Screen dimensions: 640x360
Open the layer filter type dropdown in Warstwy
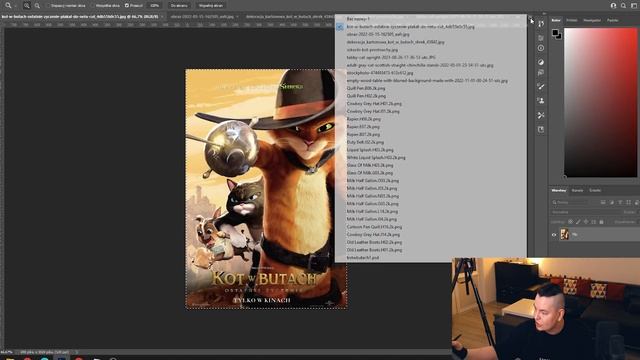pos(571,202)
